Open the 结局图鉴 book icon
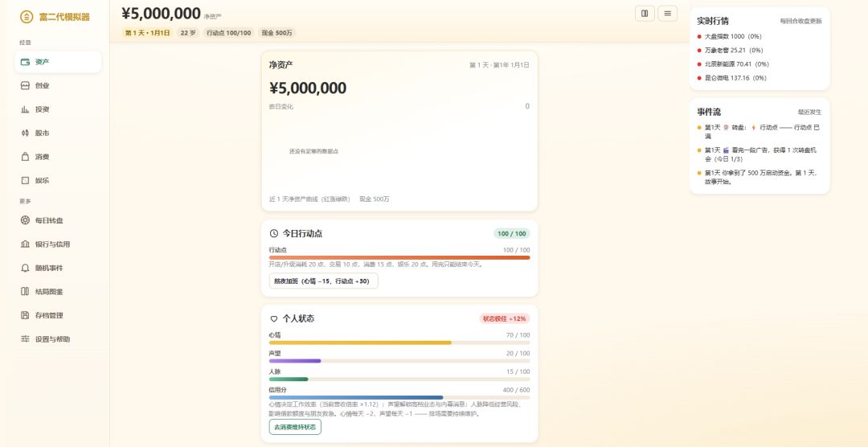 point(25,291)
